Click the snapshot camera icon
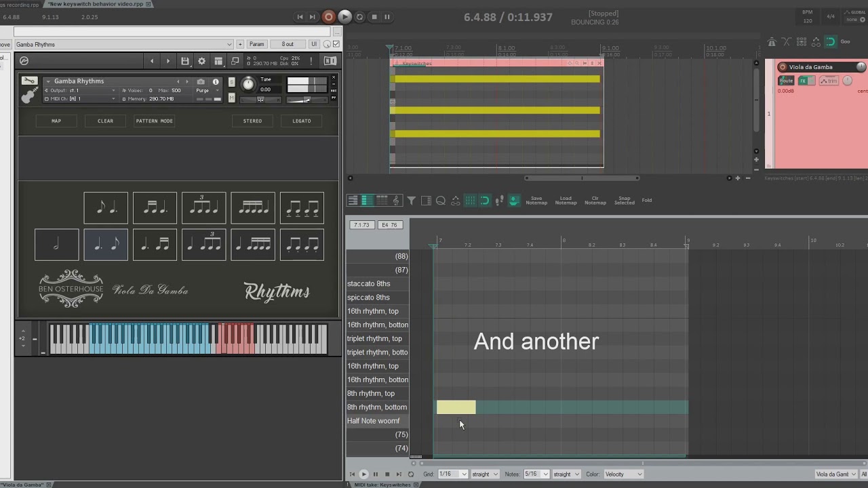 [201, 81]
